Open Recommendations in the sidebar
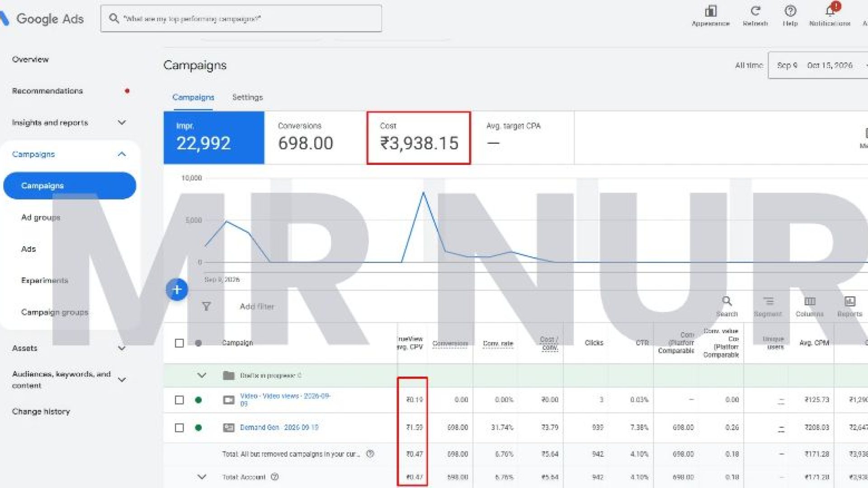This screenshot has height=488, width=868. tap(47, 91)
